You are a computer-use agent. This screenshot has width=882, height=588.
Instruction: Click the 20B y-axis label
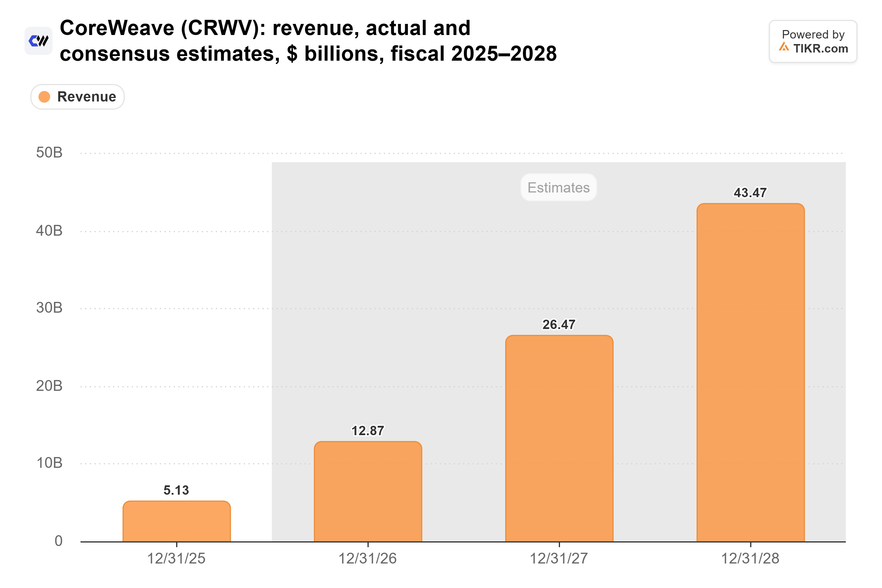[49, 386]
